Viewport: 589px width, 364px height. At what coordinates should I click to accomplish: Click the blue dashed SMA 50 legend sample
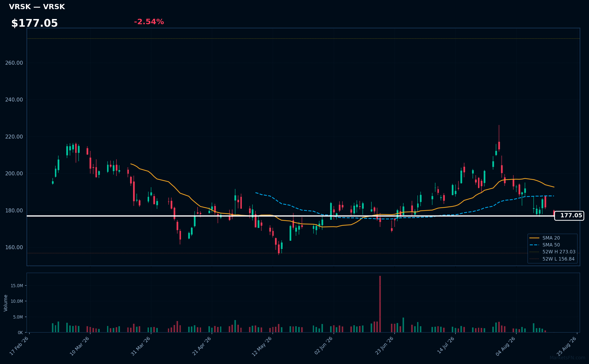(534, 245)
